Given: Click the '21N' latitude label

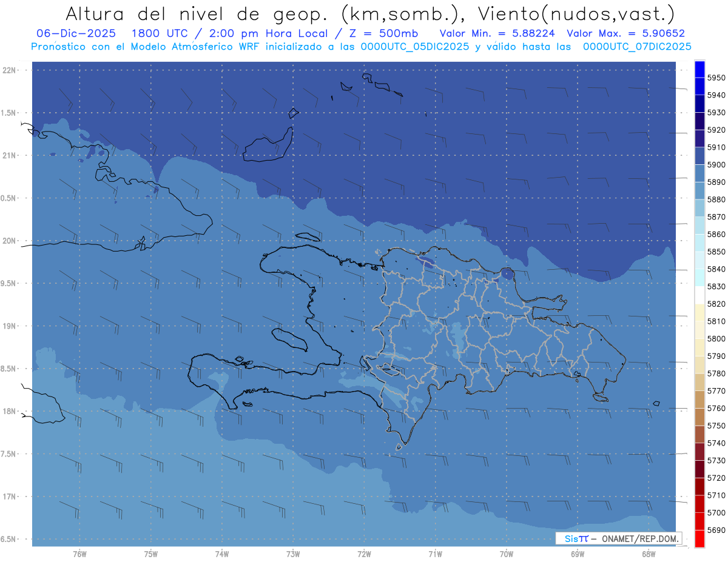Looking at the screenshot, I should 9,156.
